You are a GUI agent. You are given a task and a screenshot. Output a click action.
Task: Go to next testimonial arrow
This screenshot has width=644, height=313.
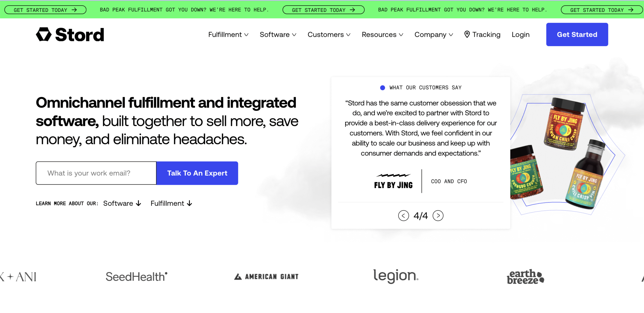point(438,216)
